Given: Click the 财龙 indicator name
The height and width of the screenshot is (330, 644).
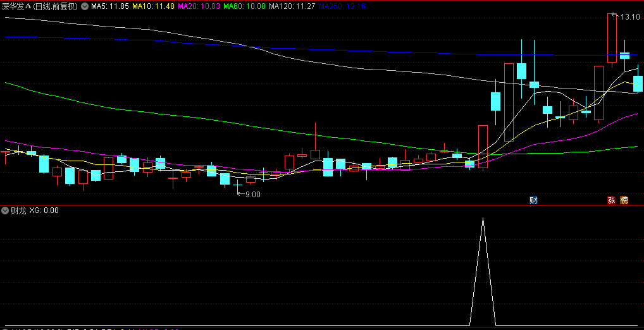Looking at the screenshot, I should point(18,211).
